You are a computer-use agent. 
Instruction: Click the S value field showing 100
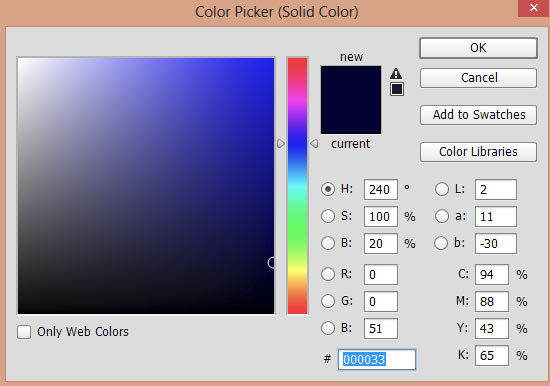[x=381, y=217]
